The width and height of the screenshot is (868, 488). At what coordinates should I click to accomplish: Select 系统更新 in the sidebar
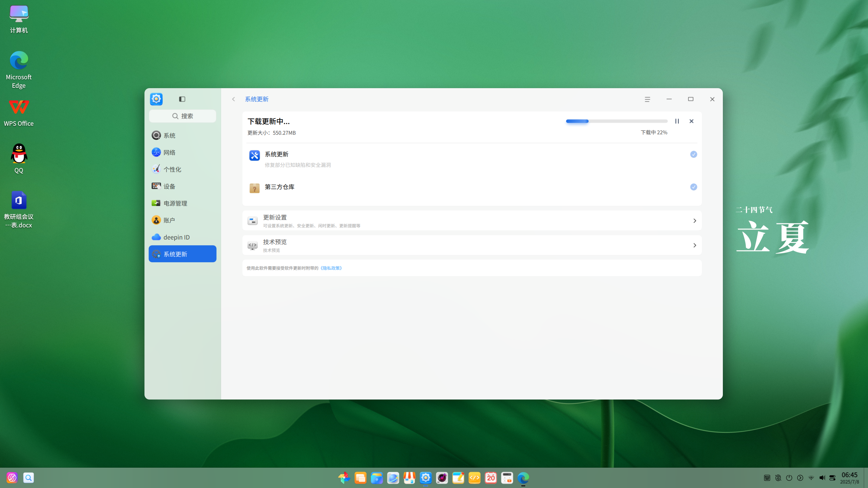(182, 254)
